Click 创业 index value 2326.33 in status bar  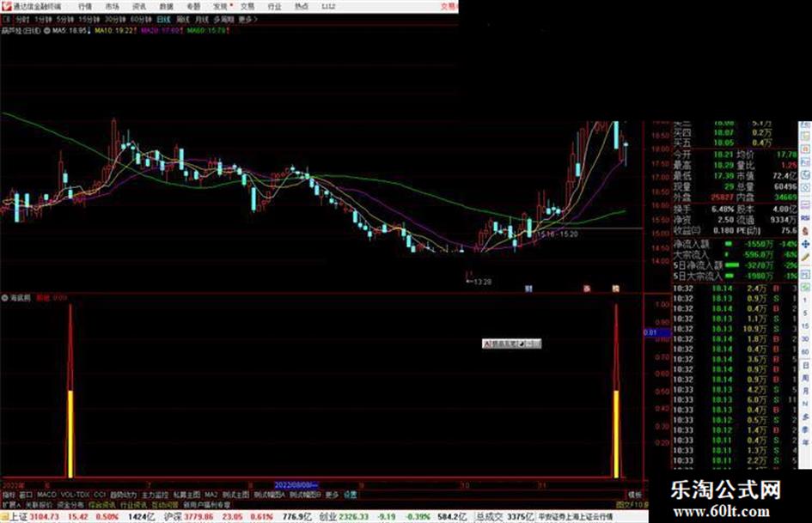354,517
